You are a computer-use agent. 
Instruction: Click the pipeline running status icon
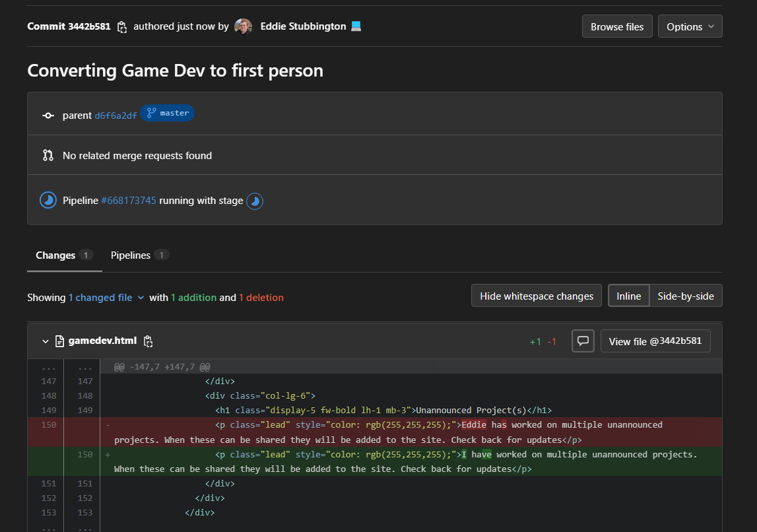48,201
